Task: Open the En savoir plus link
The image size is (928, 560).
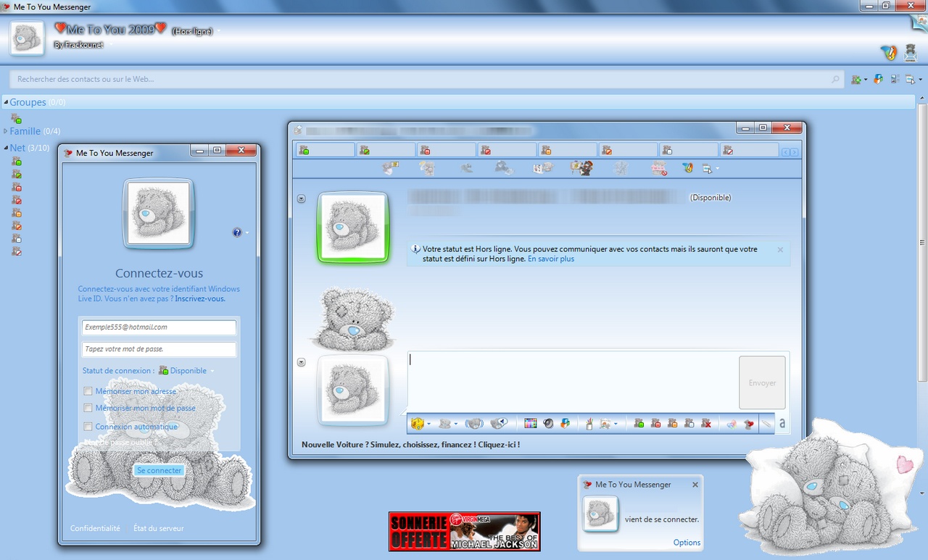Action: point(551,259)
